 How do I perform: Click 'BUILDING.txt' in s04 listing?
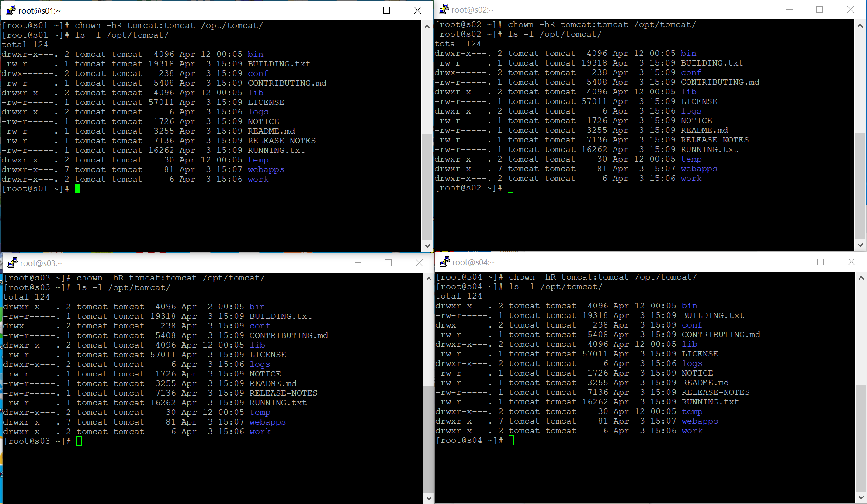point(713,315)
